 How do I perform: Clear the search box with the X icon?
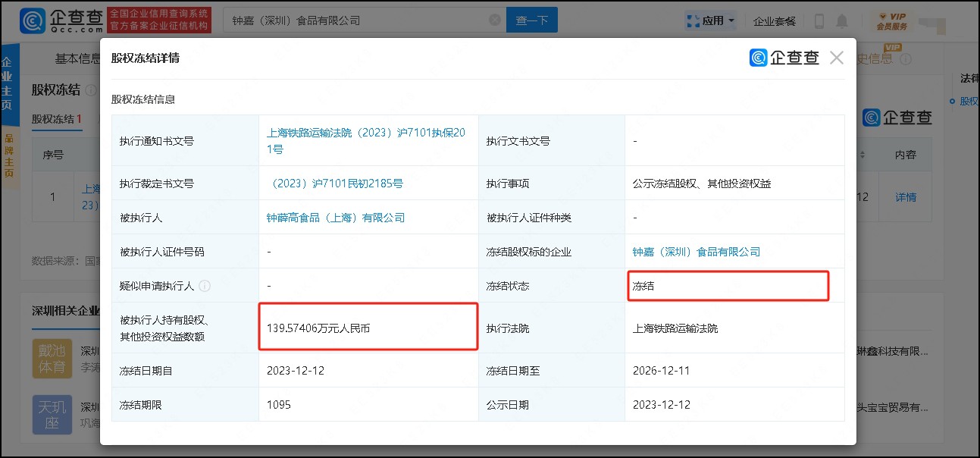pos(494,20)
